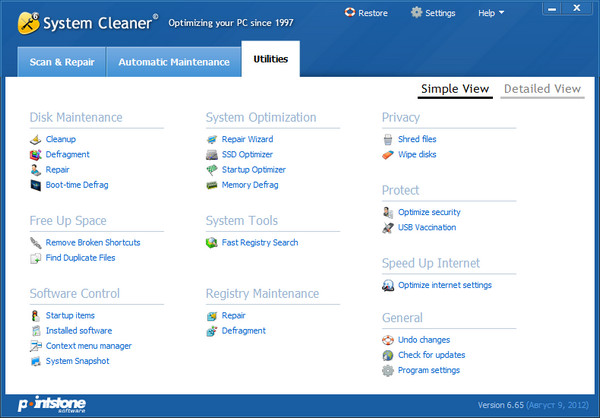This screenshot has height=418, width=600.
Task: Switch to Automatic Maintenance tab
Action: tap(173, 62)
